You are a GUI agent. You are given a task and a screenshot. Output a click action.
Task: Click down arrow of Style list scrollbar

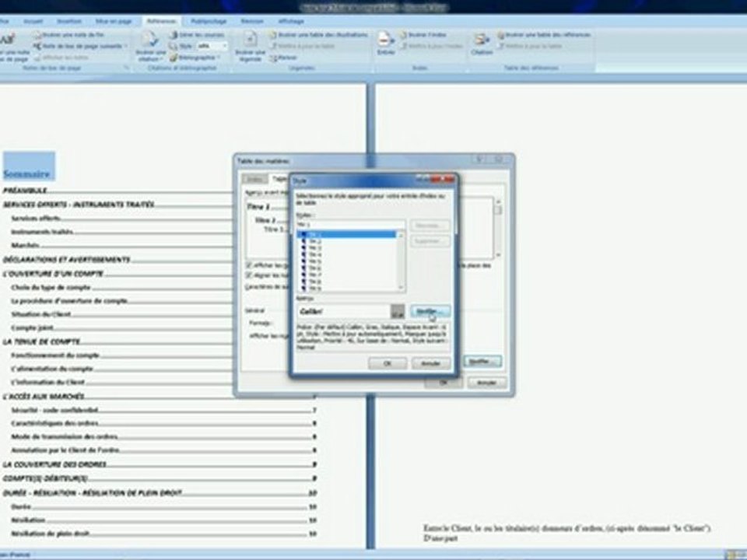[x=401, y=288]
